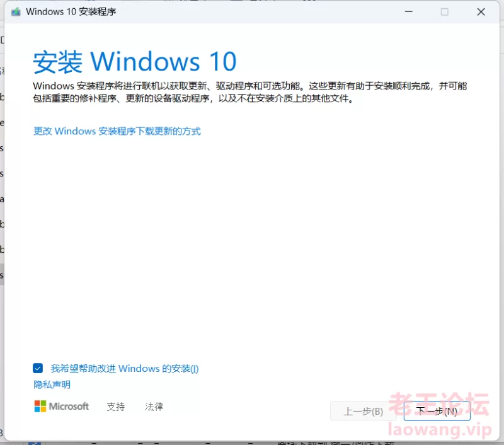Click the 'Windows 10 安装程序' title text
Image resolution: width=504 pixels, height=445 pixels.
[x=71, y=12]
